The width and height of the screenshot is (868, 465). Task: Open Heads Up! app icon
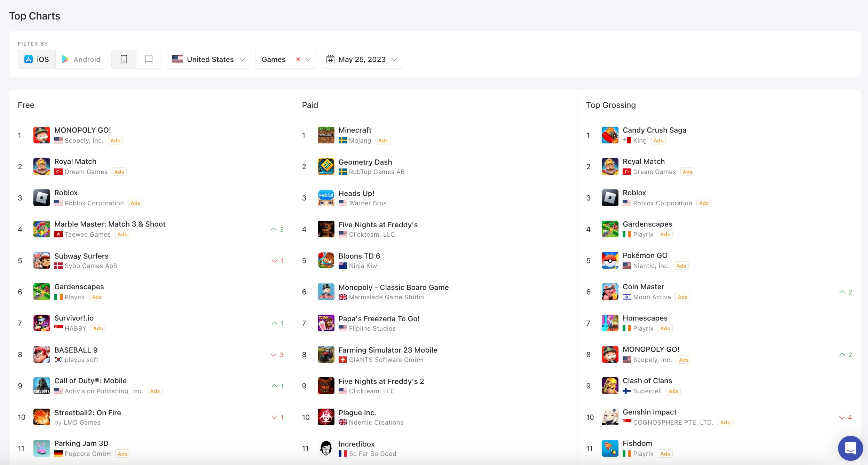click(x=326, y=198)
